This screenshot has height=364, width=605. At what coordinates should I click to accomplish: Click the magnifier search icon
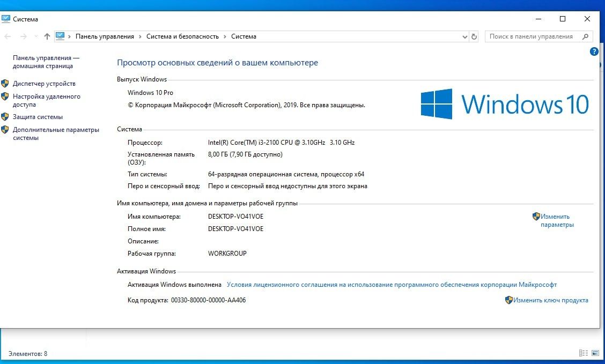point(585,36)
